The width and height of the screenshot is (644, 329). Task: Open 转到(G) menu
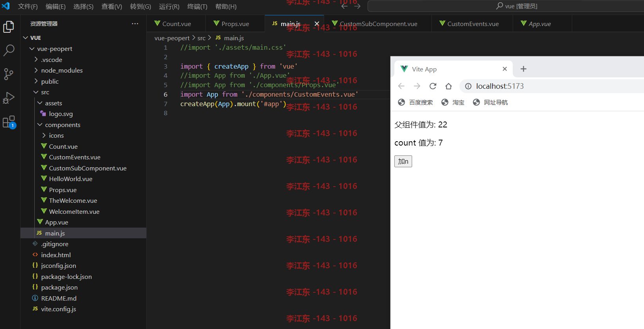[x=140, y=6]
